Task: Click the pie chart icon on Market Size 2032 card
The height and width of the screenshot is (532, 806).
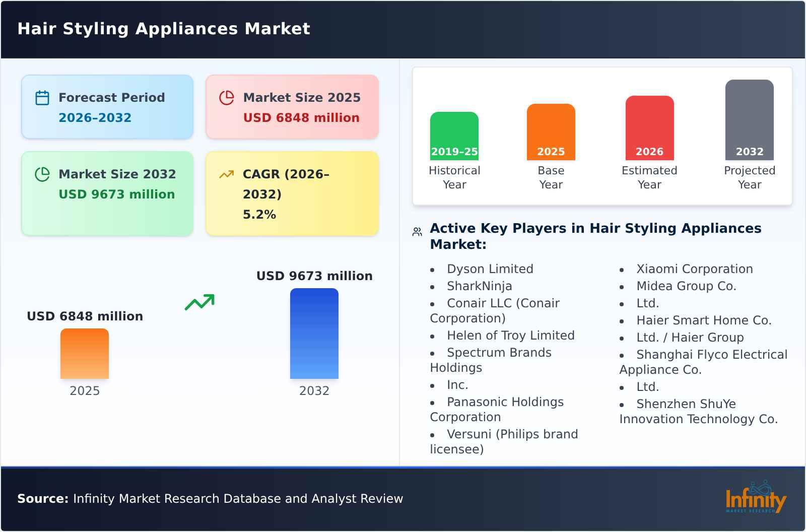Action: click(x=42, y=174)
